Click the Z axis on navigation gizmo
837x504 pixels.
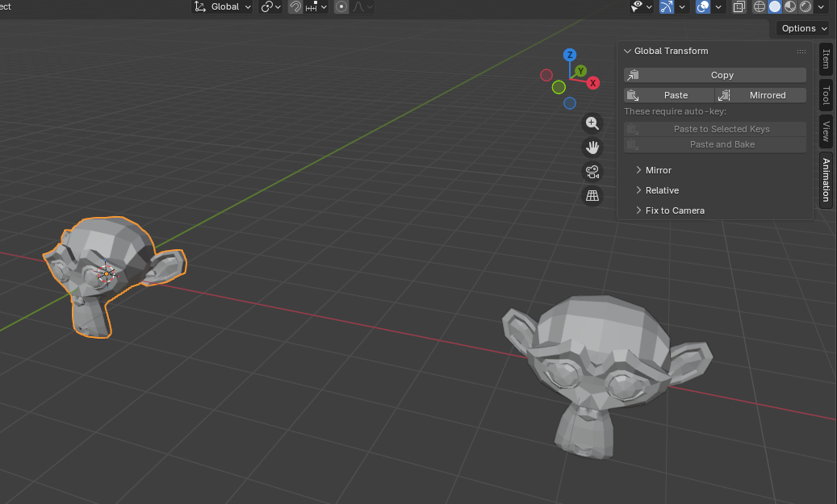coord(570,54)
